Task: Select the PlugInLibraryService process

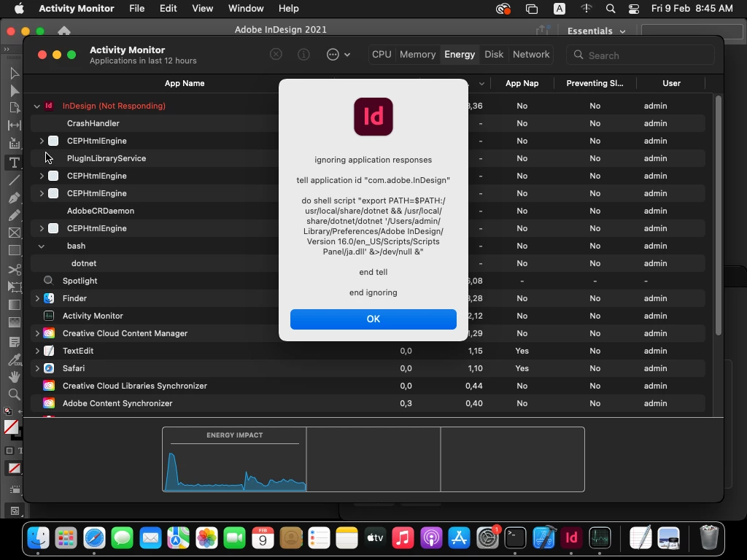Action: [x=368, y=158]
